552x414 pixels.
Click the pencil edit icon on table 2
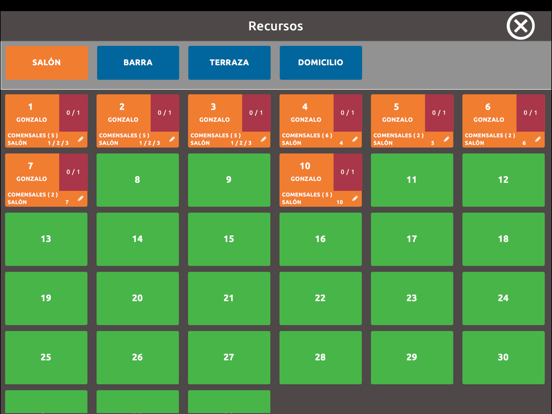point(172,139)
